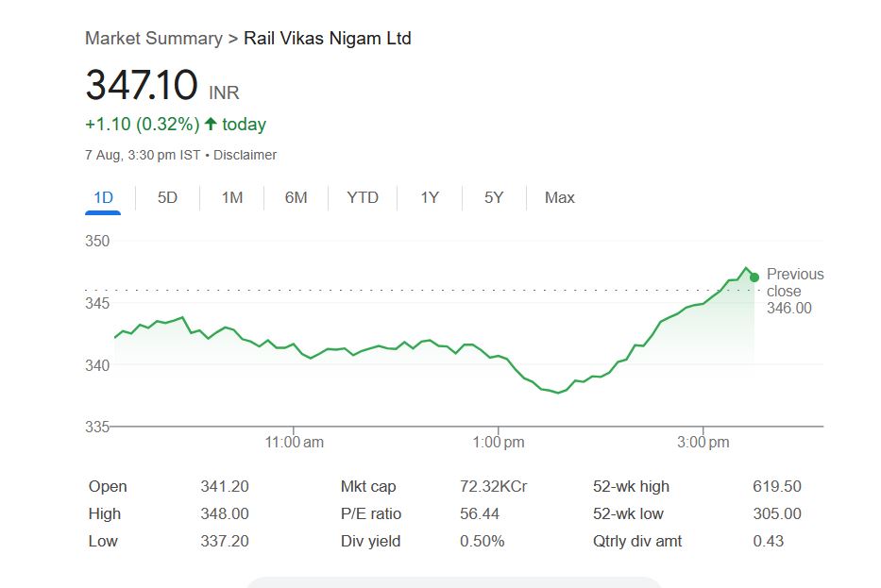This screenshot has height=588, width=881.
Task: Show the 1M price chart
Action: [x=231, y=197]
